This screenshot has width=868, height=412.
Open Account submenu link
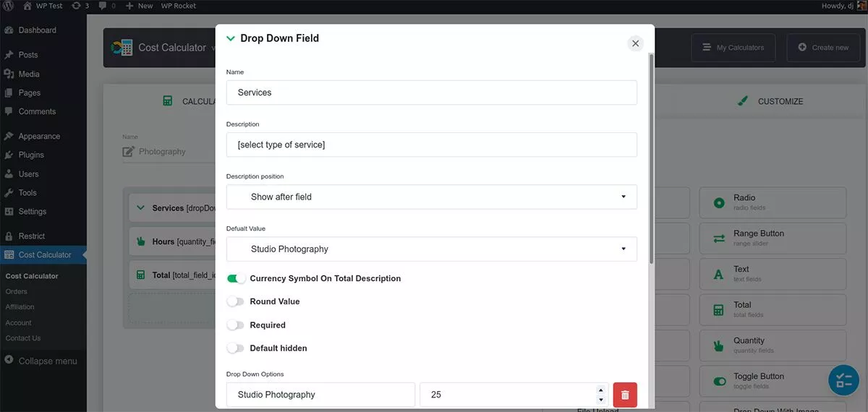(x=19, y=322)
